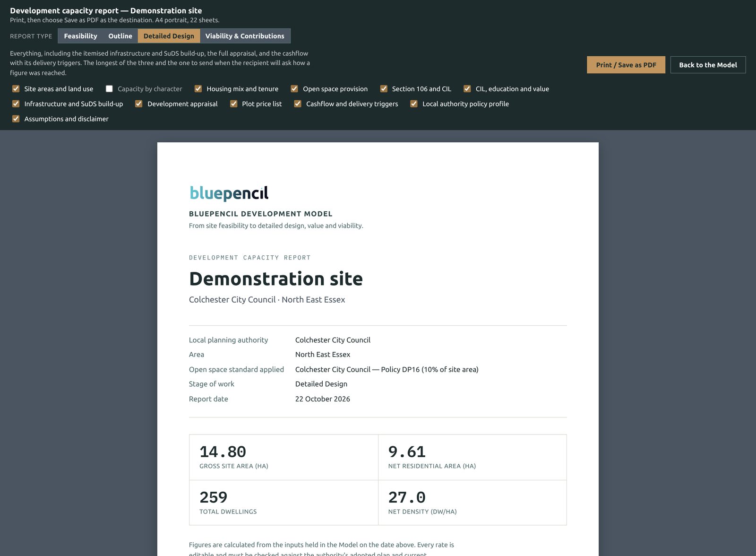The height and width of the screenshot is (556, 756).
Task: Click Print / Save as PDF
Action: pos(626,65)
